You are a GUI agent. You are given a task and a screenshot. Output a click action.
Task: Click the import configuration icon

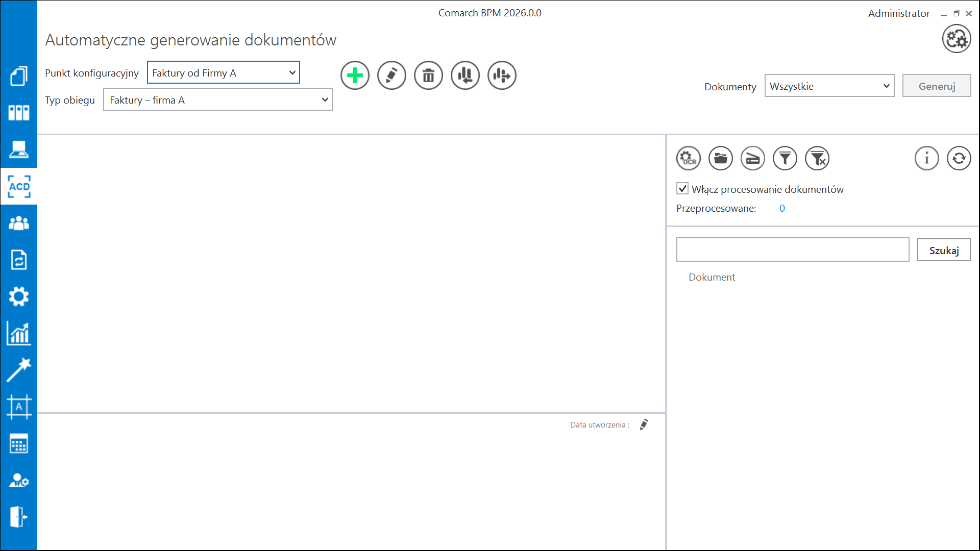(x=465, y=76)
